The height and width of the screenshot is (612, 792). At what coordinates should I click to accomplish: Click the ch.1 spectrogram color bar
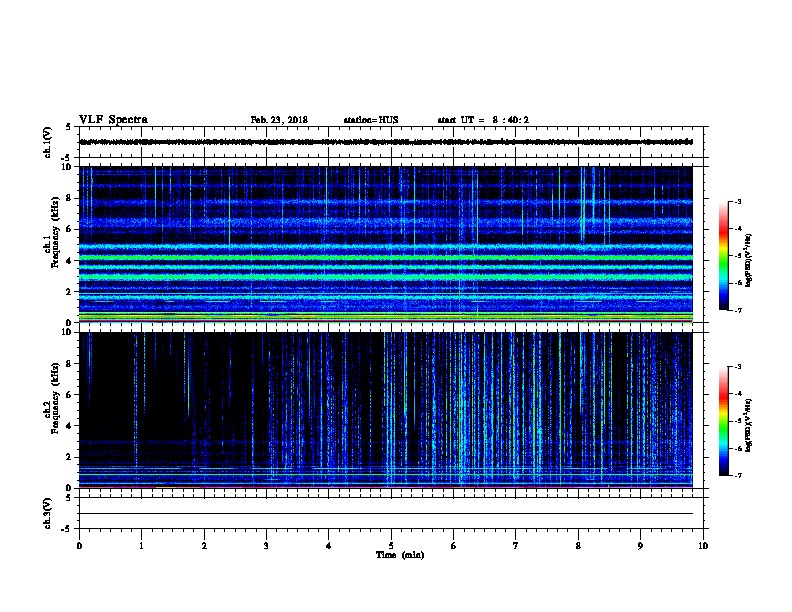(723, 256)
